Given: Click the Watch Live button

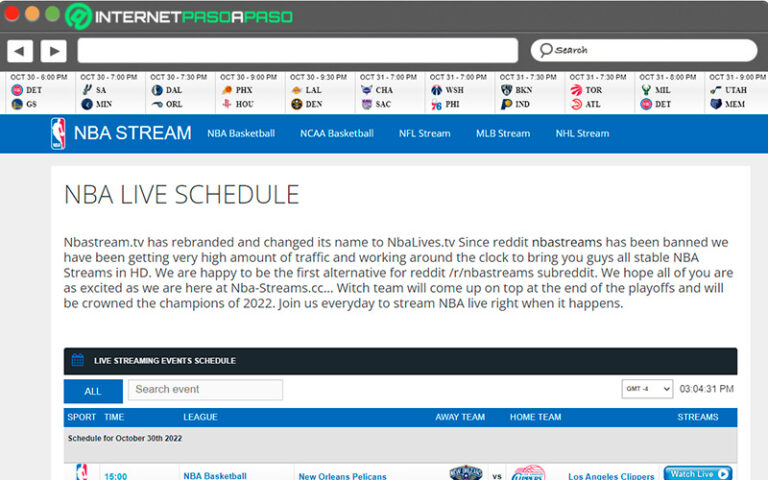Looking at the screenshot, I should click(697, 474).
